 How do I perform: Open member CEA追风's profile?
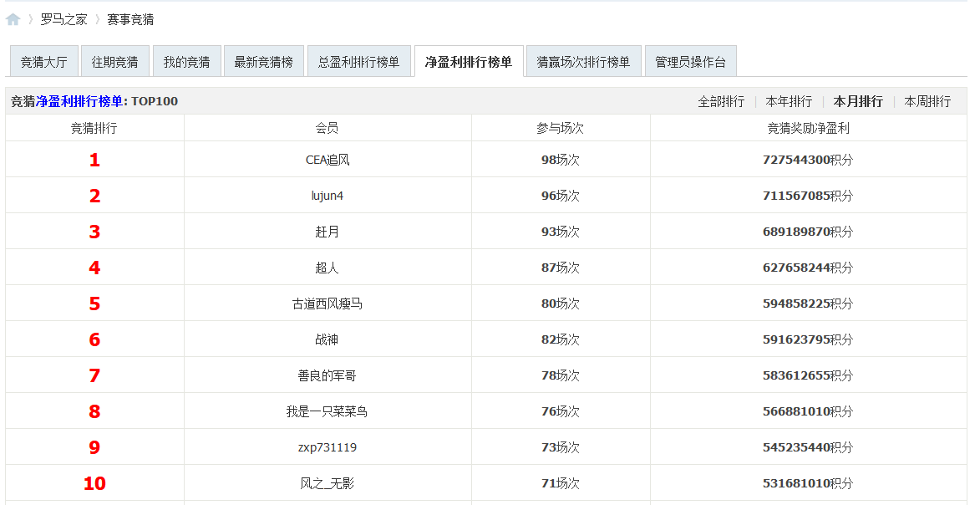coord(328,159)
